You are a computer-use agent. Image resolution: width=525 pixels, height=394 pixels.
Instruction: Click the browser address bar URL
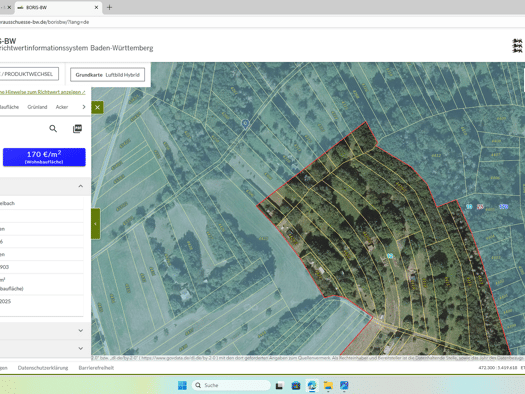coord(45,22)
